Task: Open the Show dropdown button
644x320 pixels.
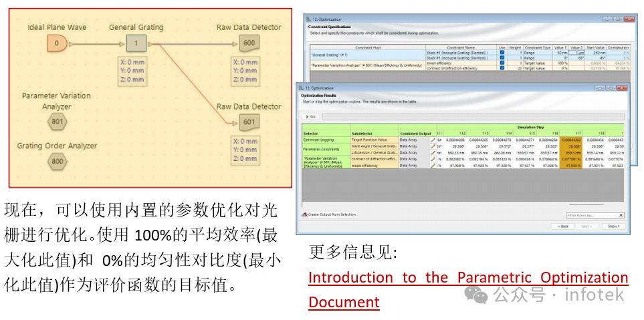Action: click(x=614, y=226)
